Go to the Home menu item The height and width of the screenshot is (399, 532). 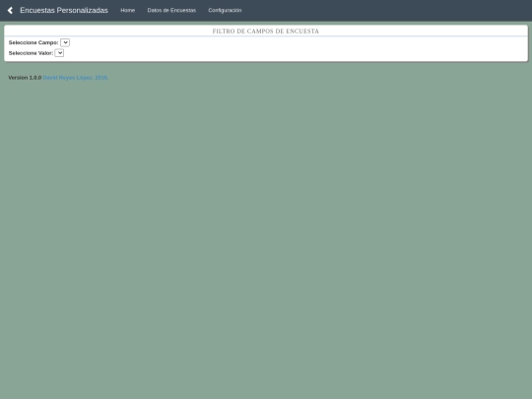pos(127,11)
